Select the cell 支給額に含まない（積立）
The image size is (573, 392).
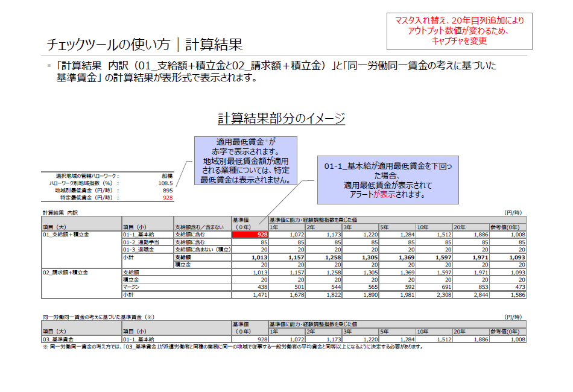coord(203,250)
